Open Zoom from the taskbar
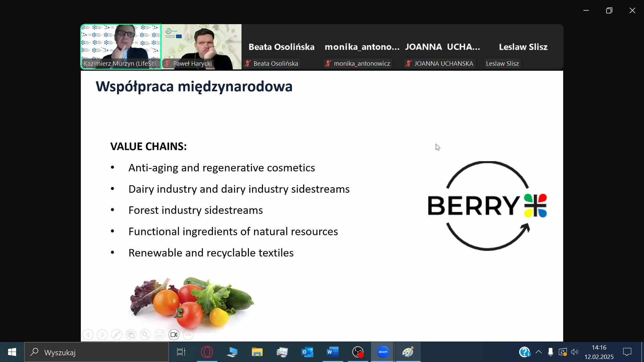 (383, 352)
